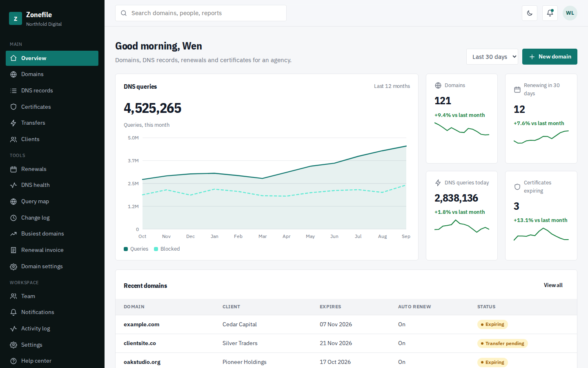Click the Cedar Capital client cell
Screen dimensions: 588x368
coord(240,325)
